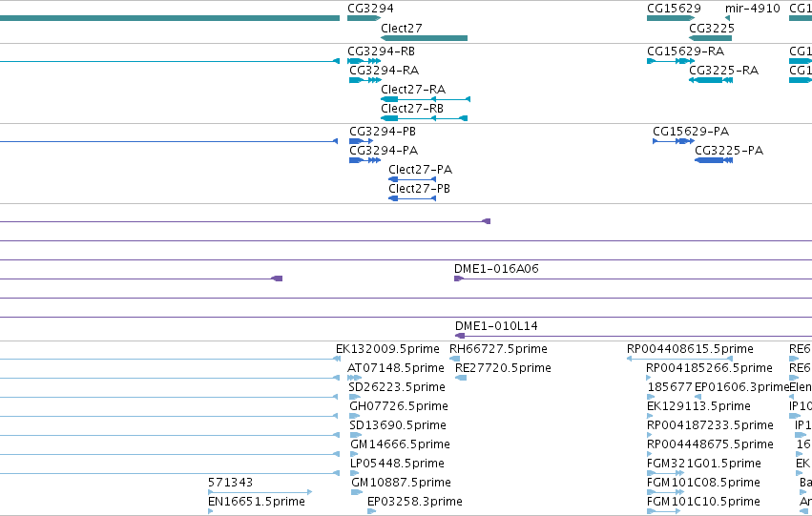Click the CG15629-RA transcript glyph
Viewport: 812px width, 516px height.
click(x=671, y=61)
